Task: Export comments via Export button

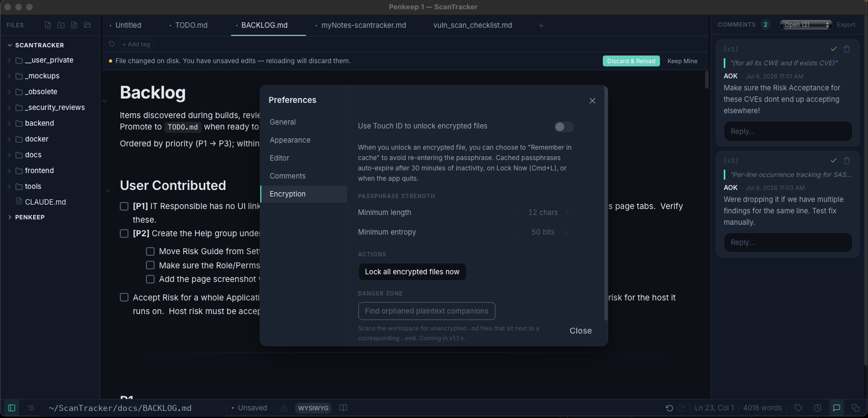Action: click(846, 24)
